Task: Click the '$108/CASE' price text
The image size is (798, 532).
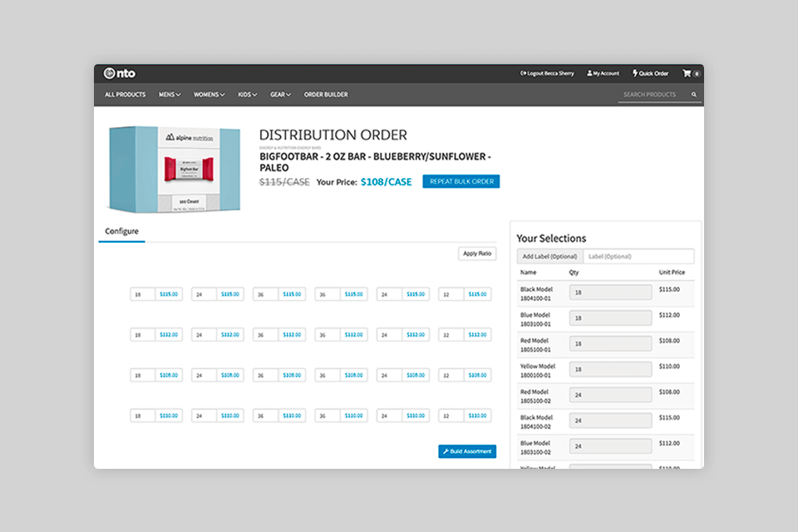Action: (387, 182)
